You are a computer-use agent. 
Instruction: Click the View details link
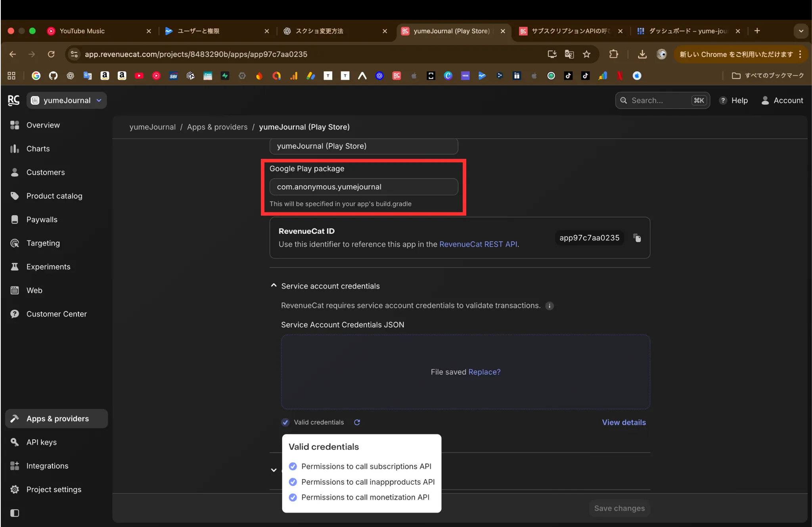point(624,422)
